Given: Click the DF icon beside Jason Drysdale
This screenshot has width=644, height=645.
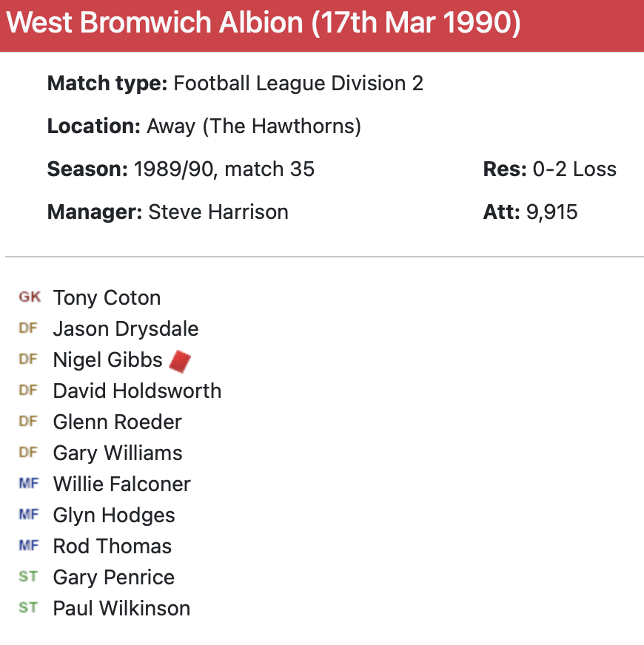Looking at the screenshot, I should (x=28, y=328).
